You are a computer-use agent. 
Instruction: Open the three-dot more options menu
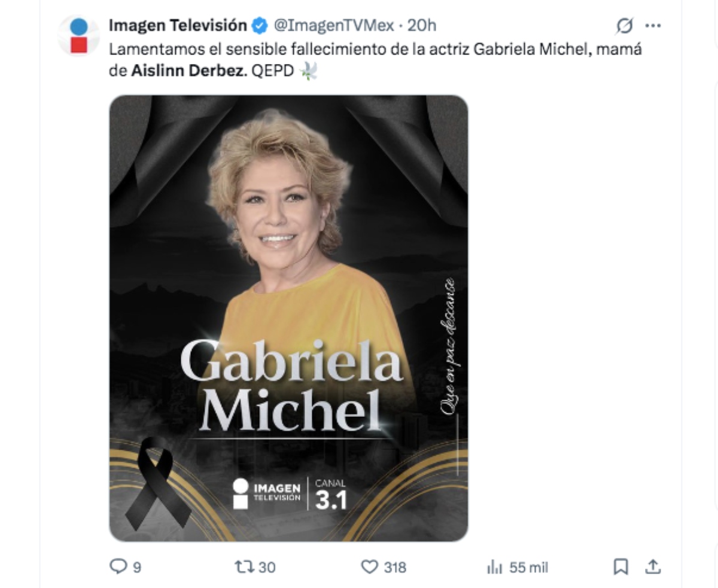(653, 26)
